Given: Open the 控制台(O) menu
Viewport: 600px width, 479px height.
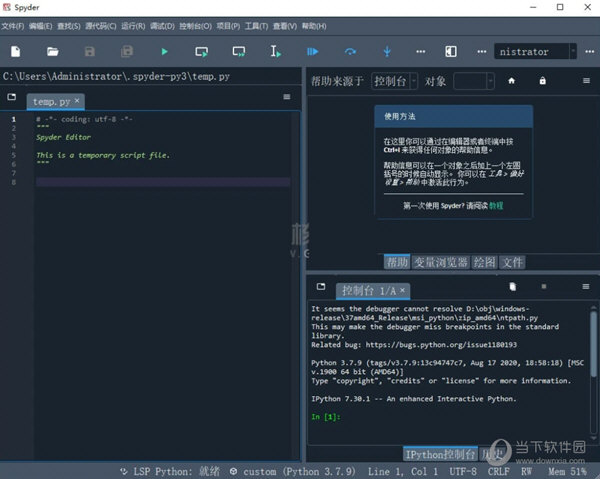Looking at the screenshot, I should 196,26.
